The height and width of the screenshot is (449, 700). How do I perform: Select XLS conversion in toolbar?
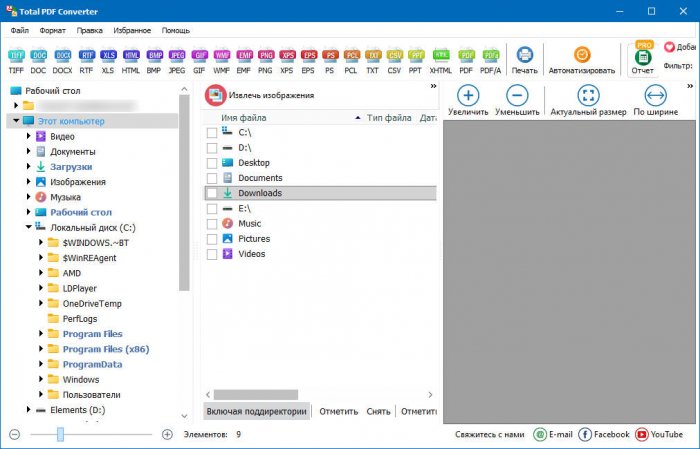108,56
